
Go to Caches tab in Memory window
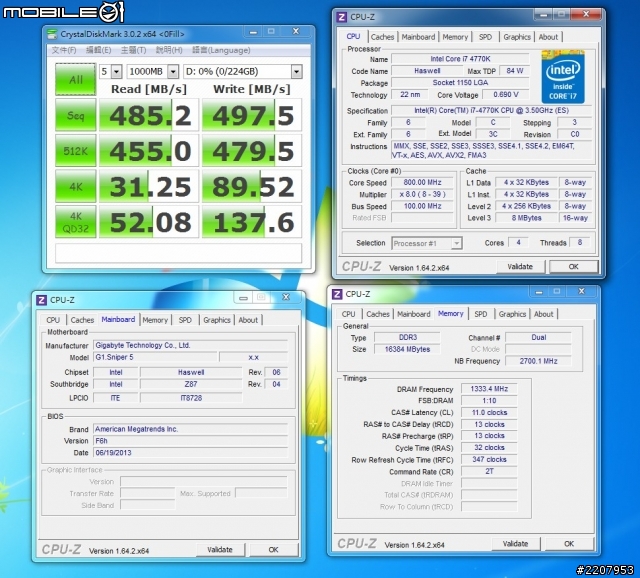click(378, 314)
